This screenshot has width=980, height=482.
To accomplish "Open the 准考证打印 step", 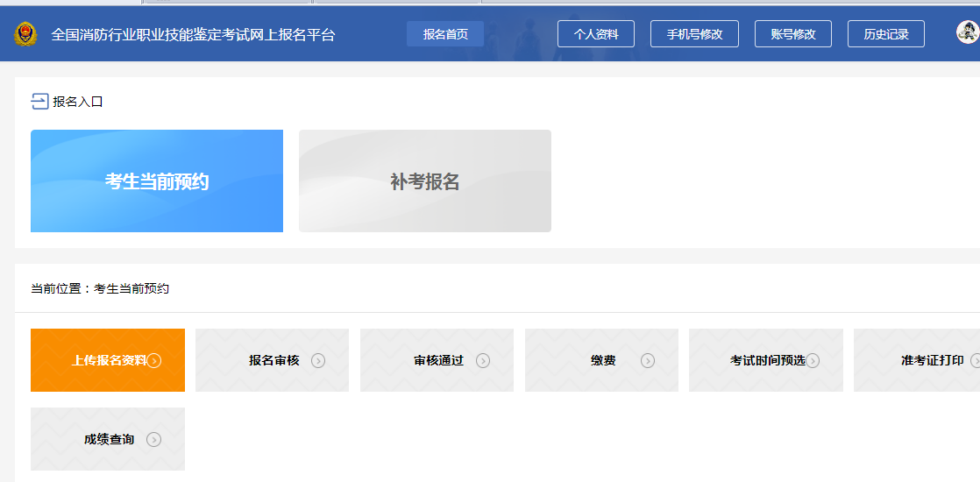I will [x=931, y=360].
